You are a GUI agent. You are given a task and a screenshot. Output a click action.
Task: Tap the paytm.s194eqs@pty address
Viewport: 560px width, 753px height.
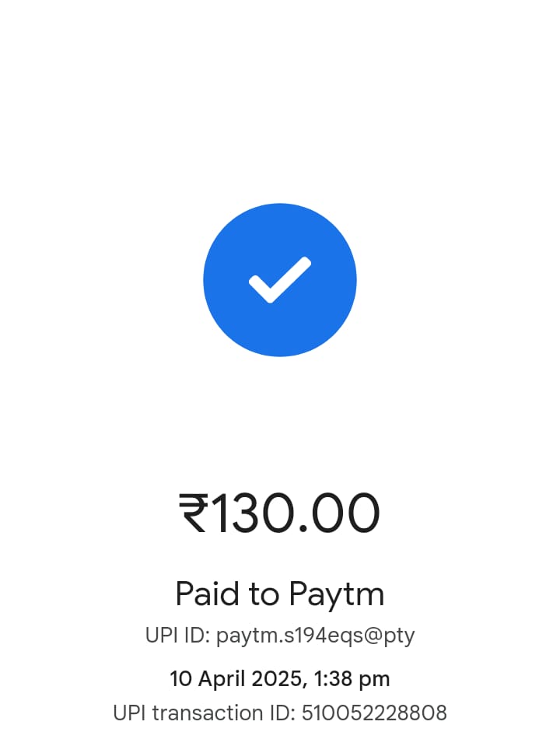(316, 637)
